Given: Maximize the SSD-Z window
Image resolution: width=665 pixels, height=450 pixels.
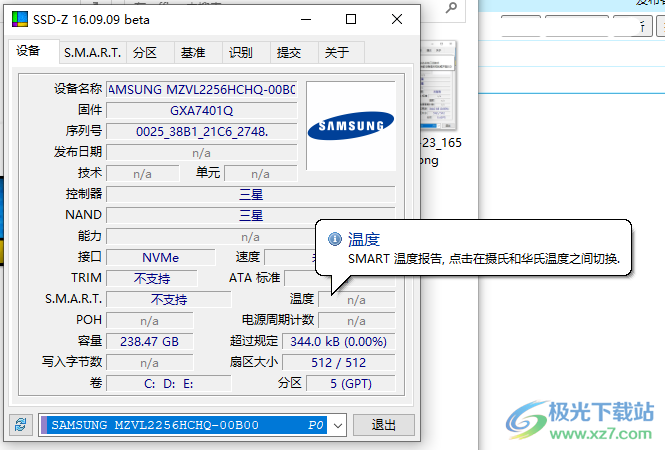Looking at the screenshot, I should 351,19.
